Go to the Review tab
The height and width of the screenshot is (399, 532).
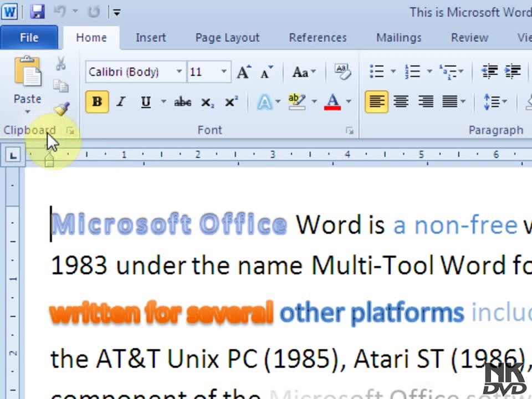pyautogui.click(x=469, y=37)
